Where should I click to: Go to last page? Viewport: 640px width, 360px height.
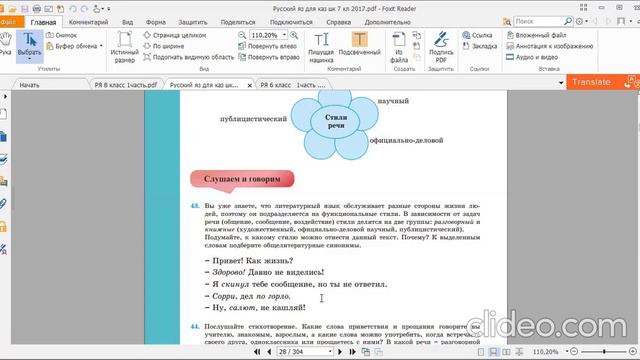tap(352, 351)
